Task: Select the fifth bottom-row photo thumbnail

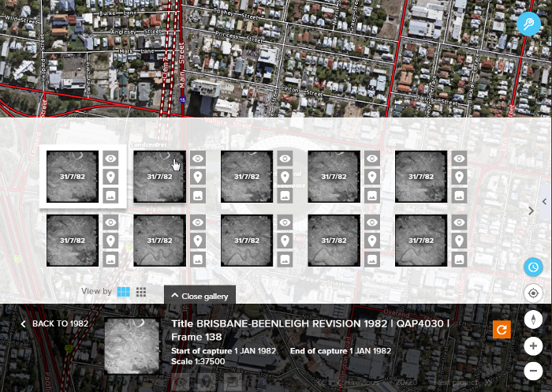Action: [x=421, y=241]
